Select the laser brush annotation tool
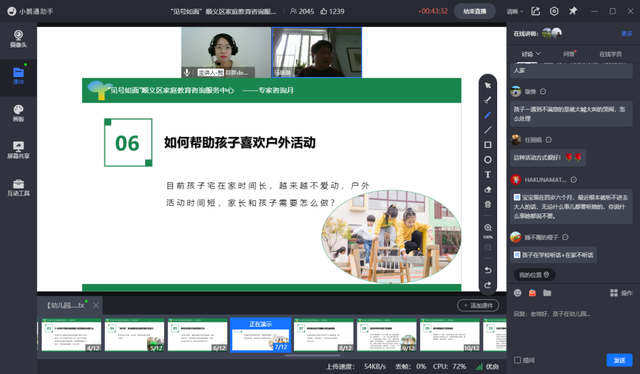 (x=488, y=100)
